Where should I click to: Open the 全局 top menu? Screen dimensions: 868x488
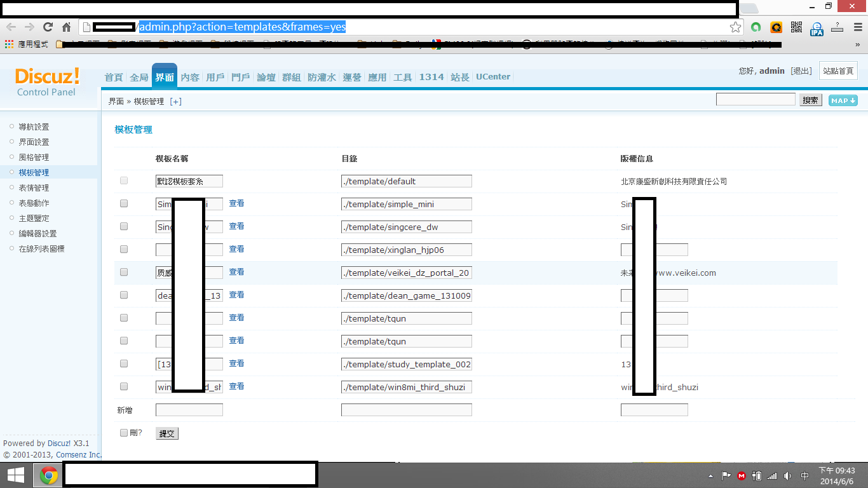(x=139, y=77)
